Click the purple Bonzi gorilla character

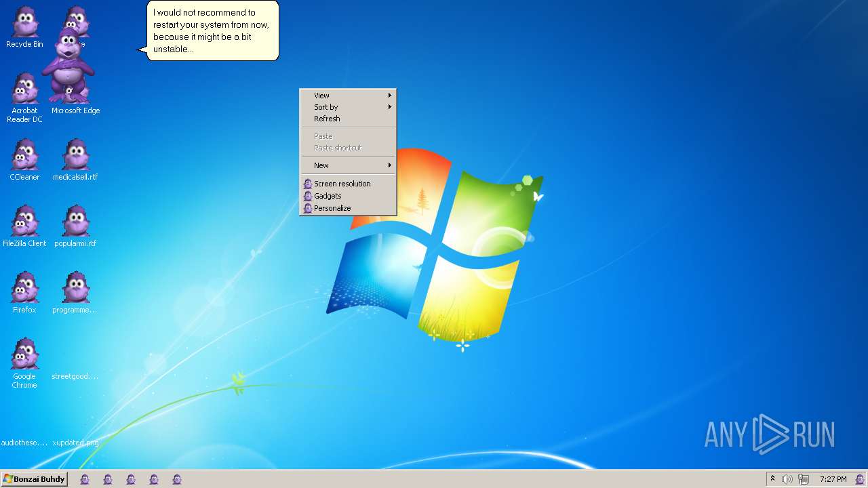[x=68, y=64]
